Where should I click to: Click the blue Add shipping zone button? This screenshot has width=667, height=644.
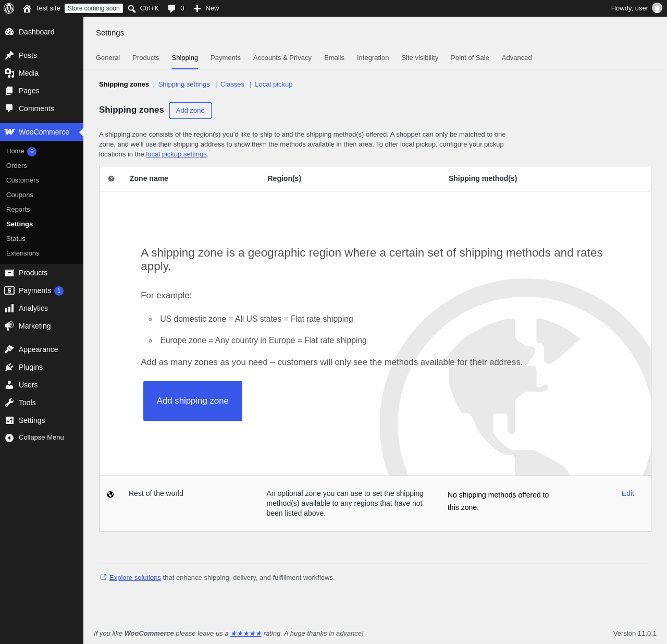coord(193,401)
